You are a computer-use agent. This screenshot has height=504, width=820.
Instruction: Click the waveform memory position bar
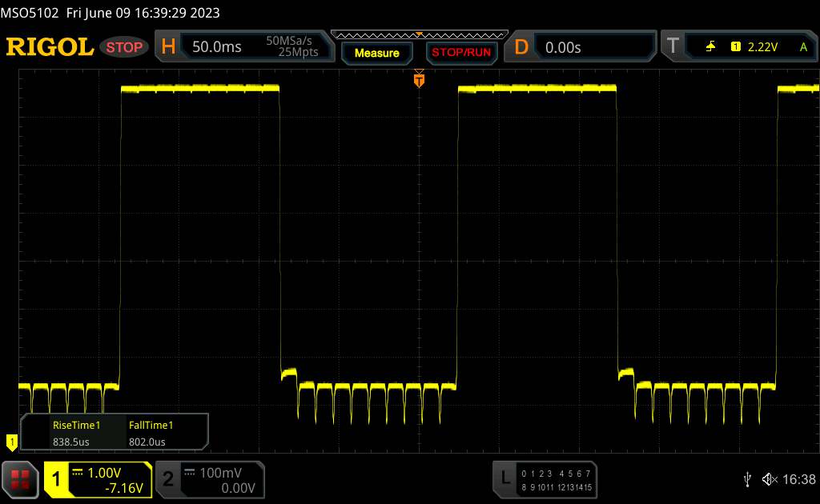coord(419,34)
